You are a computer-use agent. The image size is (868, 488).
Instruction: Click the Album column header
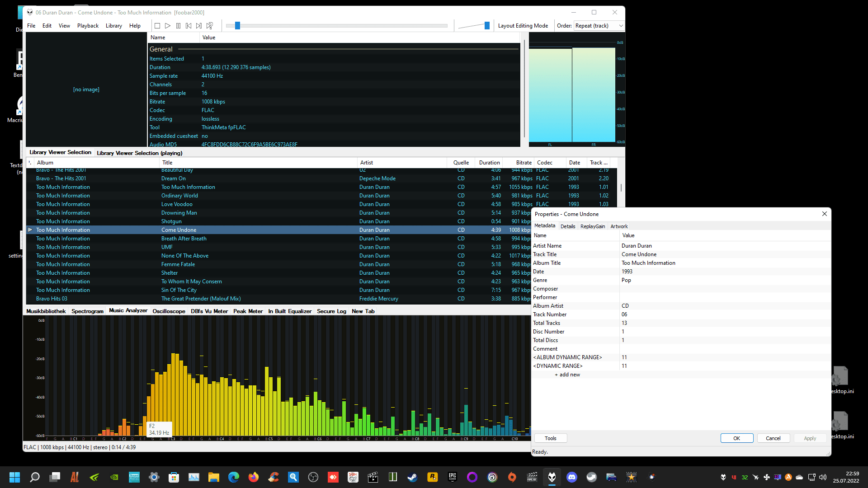tap(45, 163)
